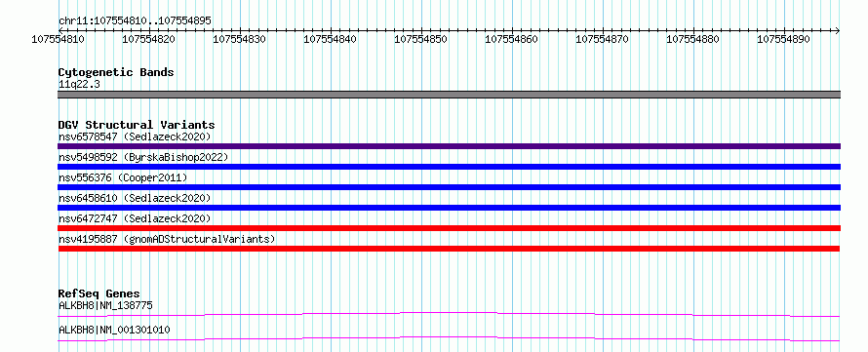This screenshot has height=352, width=868.
Task: Click ruler coordinate 107554860
Action: click(512, 39)
